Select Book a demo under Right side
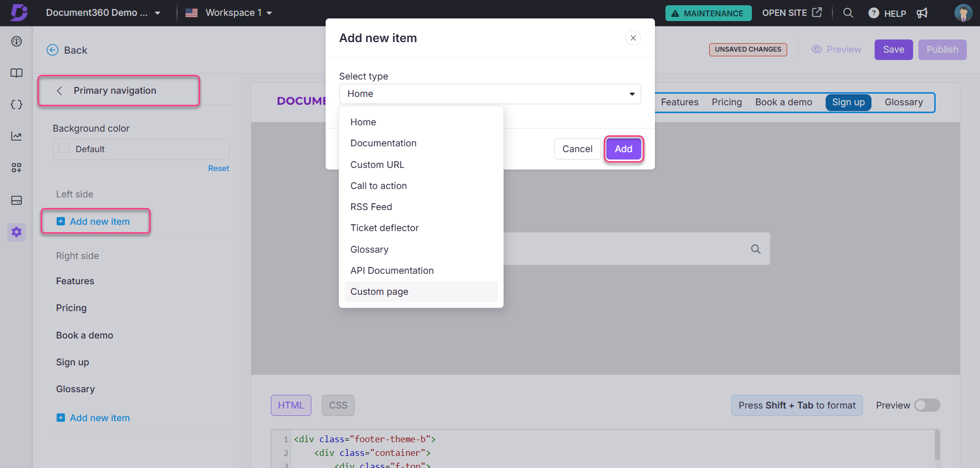 84,335
